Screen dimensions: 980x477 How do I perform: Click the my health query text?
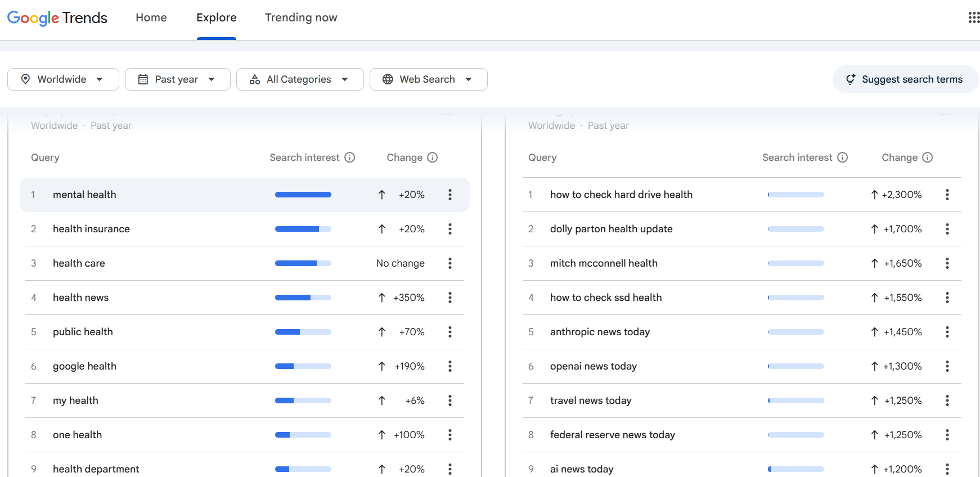[75, 400]
